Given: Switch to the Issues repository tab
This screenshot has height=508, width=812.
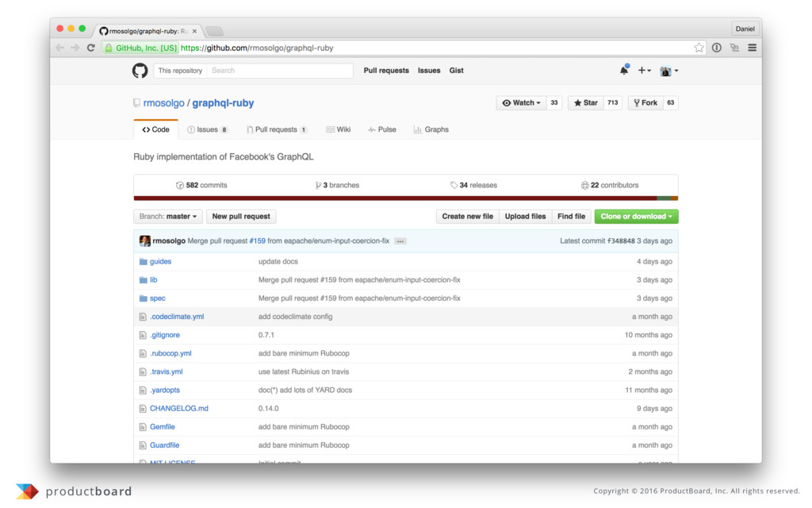Looking at the screenshot, I should click(x=207, y=129).
